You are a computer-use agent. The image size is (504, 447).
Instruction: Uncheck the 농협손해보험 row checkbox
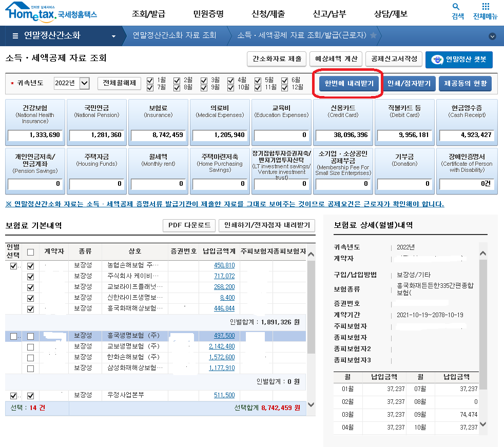[x=30, y=266]
